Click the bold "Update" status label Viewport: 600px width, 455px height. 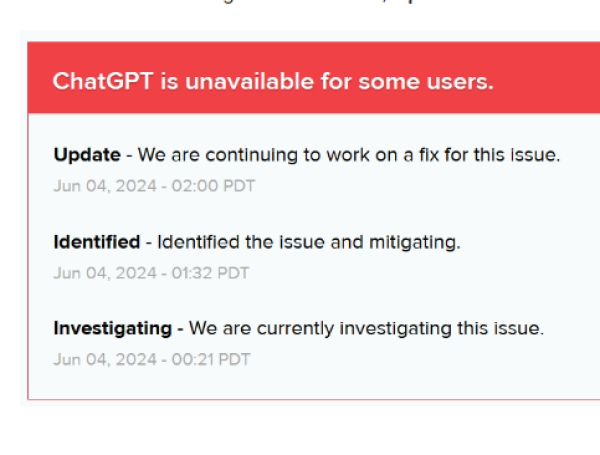87,155
